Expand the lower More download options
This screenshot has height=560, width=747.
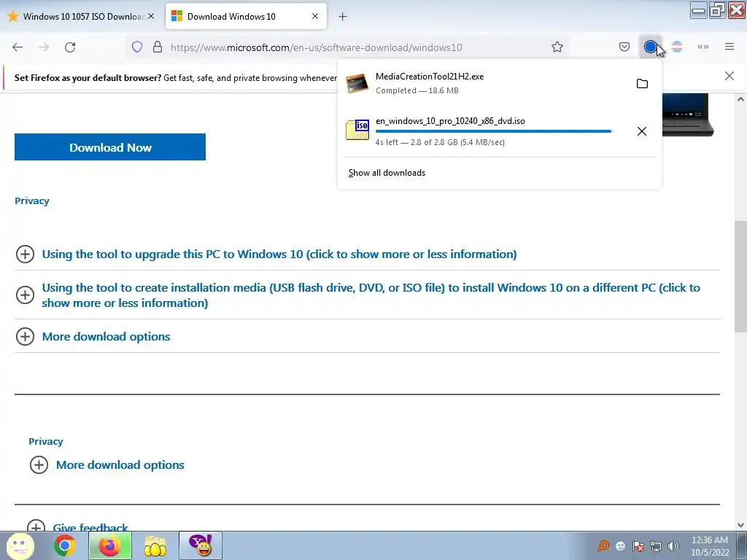(x=120, y=465)
